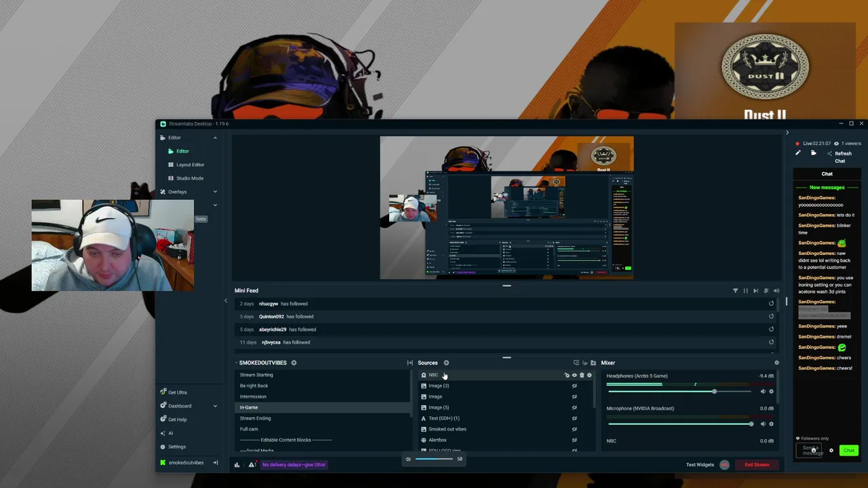This screenshot has width=868, height=488.
Task: Delete the NBC source with trash icon
Action: point(582,375)
